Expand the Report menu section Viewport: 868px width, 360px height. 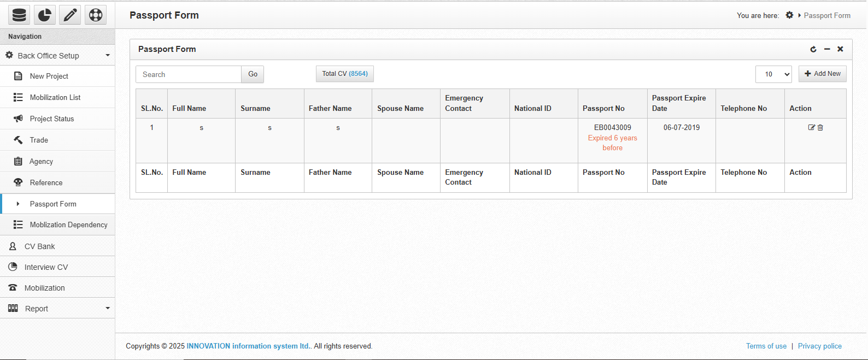[57, 309]
